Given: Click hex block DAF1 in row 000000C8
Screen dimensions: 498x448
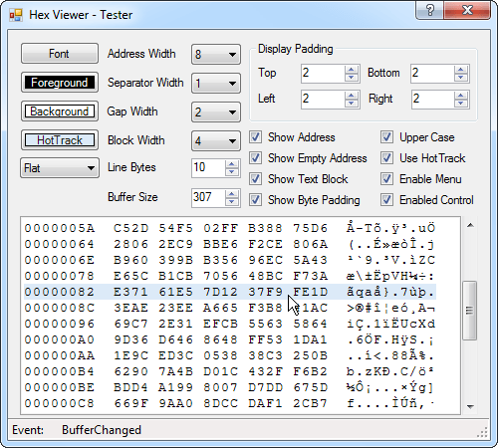Looking at the screenshot, I should pos(266,403).
